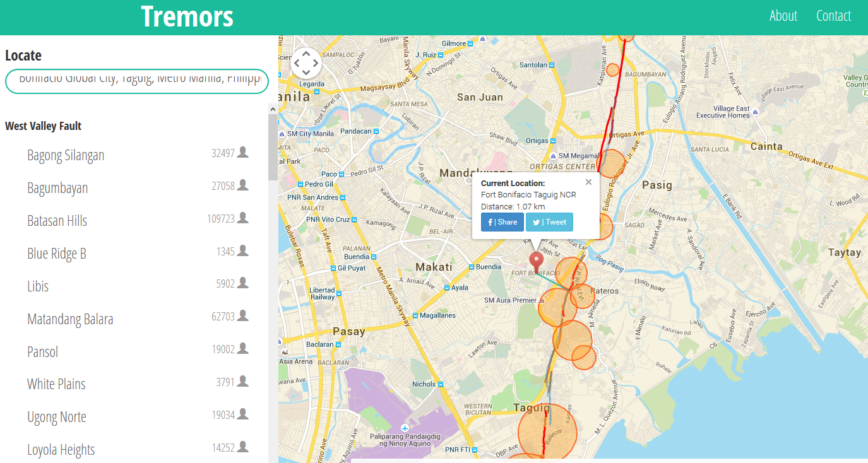Screen dimensions: 868x463
Task: Select Batasan Hills in the list
Action: 57,221
